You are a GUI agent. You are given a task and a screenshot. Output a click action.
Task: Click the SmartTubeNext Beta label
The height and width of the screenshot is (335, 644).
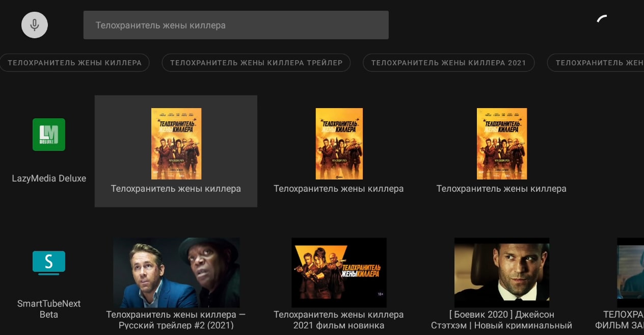click(49, 309)
